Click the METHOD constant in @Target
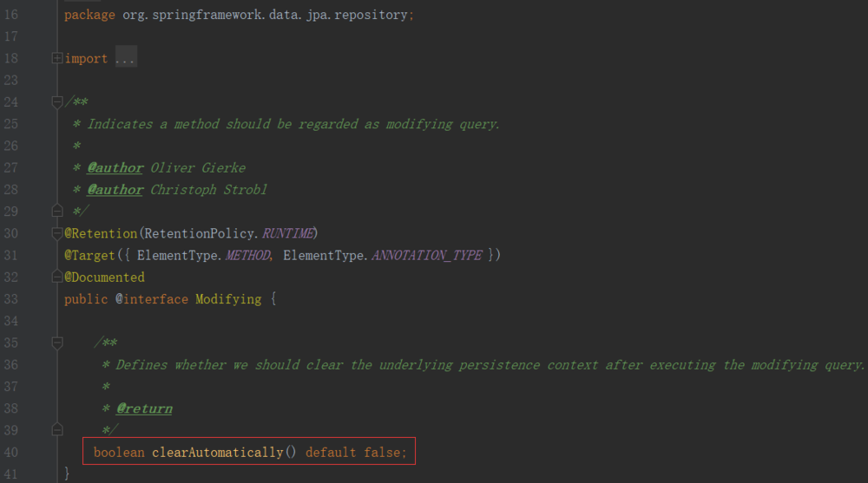This screenshot has height=483, width=868. tap(247, 255)
